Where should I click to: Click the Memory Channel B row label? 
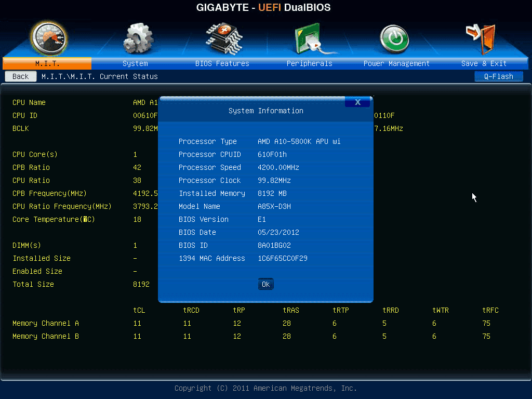click(x=46, y=336)
